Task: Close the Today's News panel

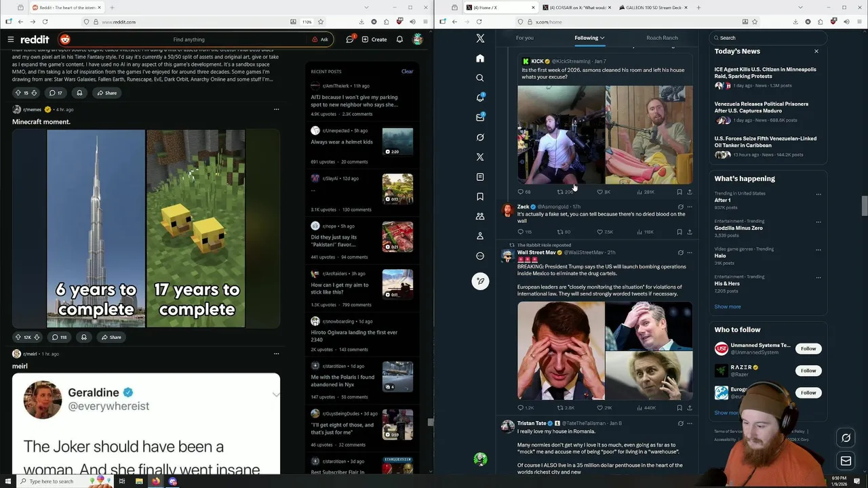Action: pos(816,52)
